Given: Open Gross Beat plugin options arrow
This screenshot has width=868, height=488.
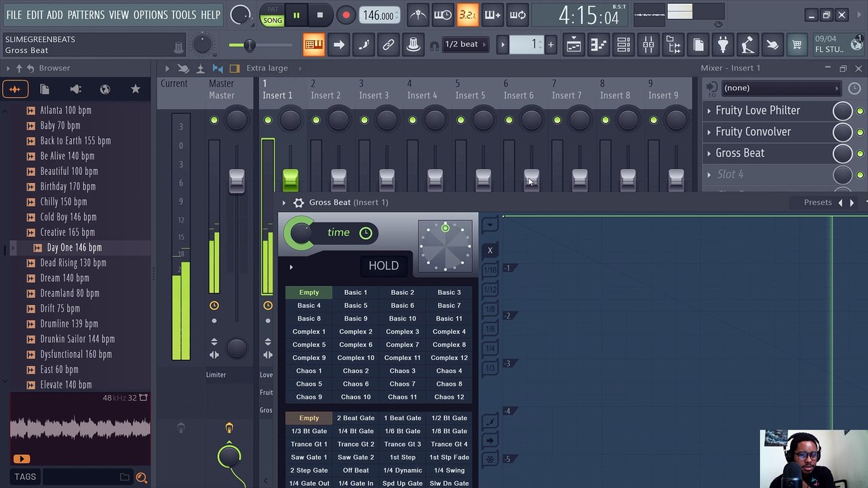Looking at the screenshot, I should pos(284,203).
